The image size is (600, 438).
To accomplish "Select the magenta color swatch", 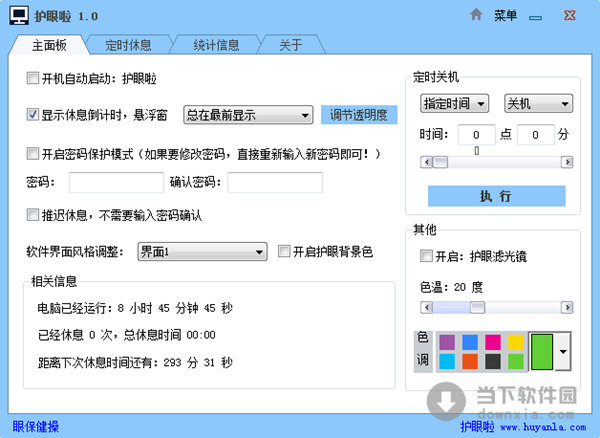I will click(x=493, y=342).
